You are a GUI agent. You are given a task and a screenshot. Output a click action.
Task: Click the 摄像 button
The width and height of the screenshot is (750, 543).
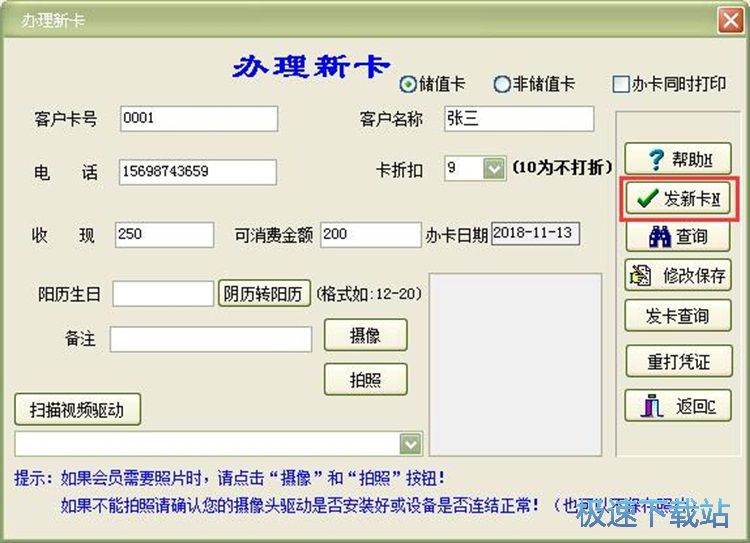365,335
